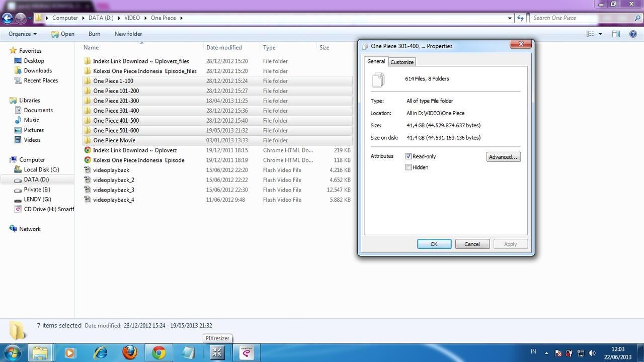Open Windows Media Player taskbar icon
The image size is (644, 362).
(x=70, y=353)
